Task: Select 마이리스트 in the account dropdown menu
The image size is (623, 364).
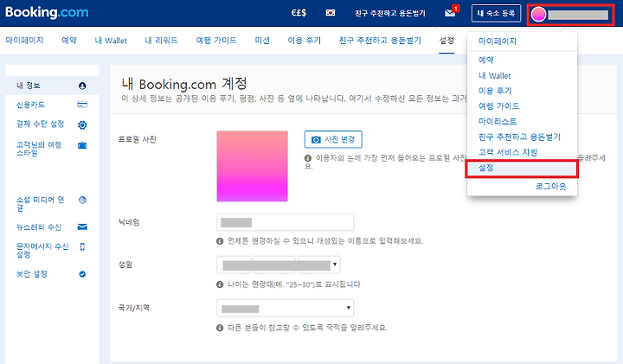Action: [x=498, y=121]
